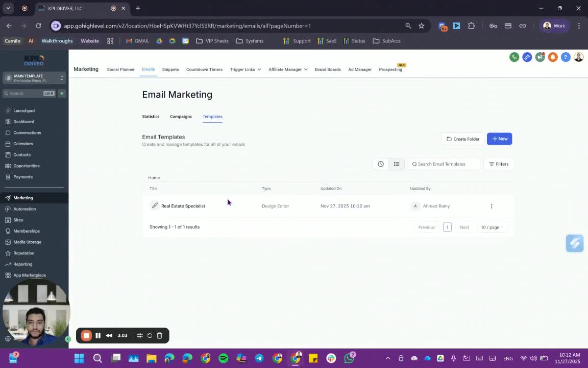Open WhatsApp from the taskbar

(x=349, y=358)
